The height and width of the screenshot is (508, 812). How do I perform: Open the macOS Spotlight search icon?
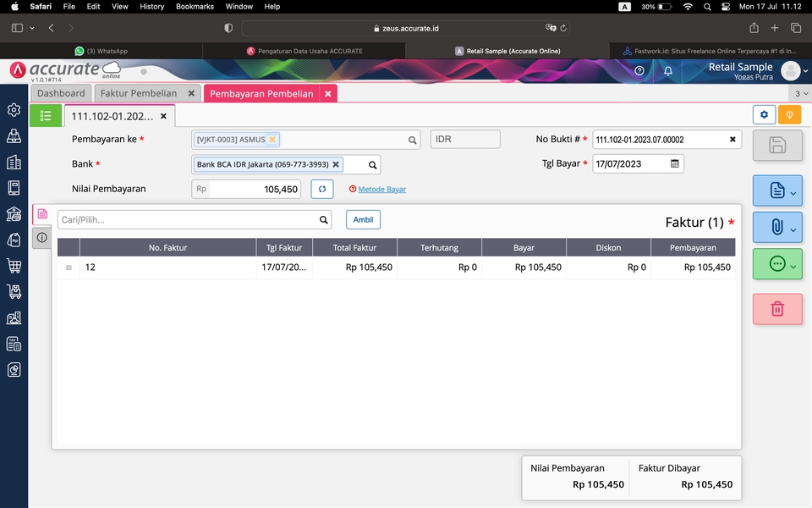[x=707, y=7]
